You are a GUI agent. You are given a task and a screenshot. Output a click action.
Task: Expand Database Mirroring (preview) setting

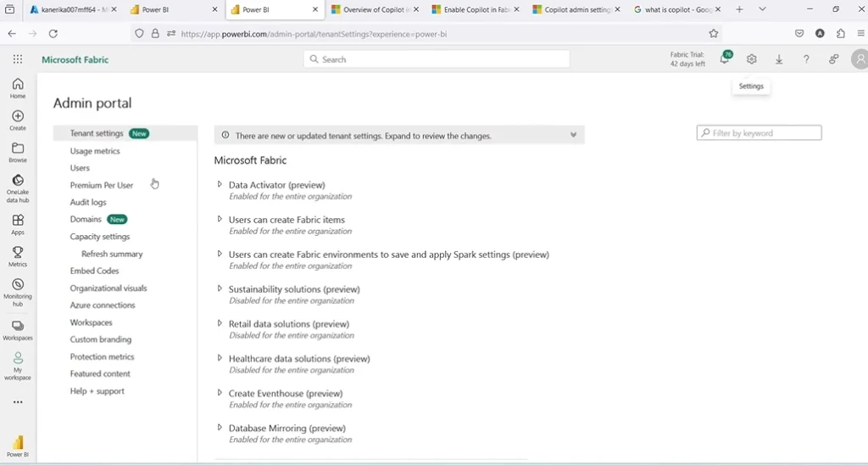pyautogui.click(x=220, y=428)
